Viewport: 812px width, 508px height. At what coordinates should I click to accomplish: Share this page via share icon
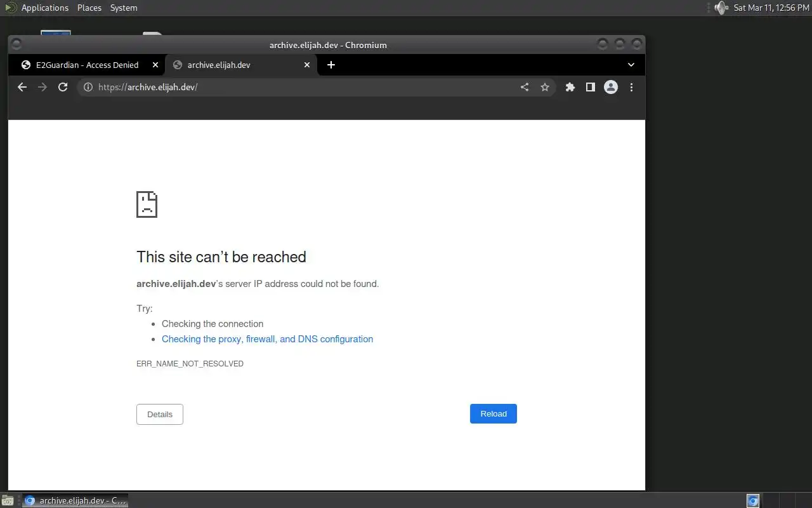[x=525, y=87]
